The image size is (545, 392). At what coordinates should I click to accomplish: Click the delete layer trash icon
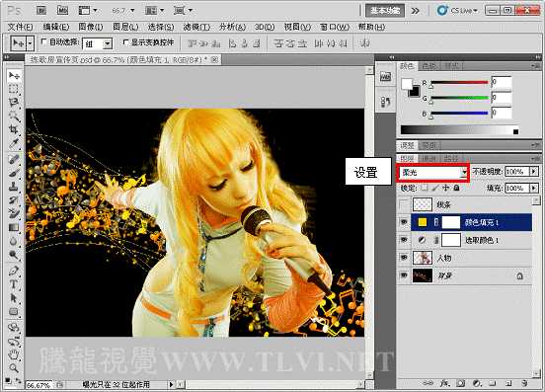524,383
